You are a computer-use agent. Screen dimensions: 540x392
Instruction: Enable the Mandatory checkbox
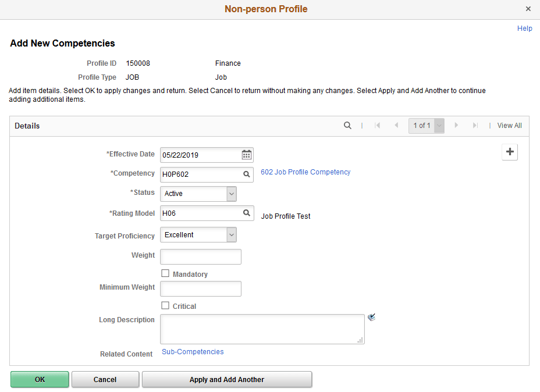pyautogui.click(x=165, y=273)
